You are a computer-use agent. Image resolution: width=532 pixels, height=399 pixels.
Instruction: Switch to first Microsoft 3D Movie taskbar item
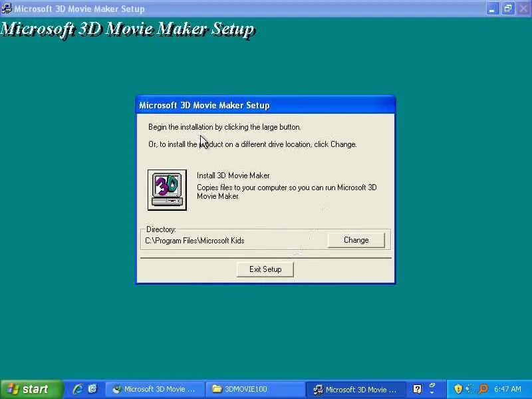pos(155,389)
